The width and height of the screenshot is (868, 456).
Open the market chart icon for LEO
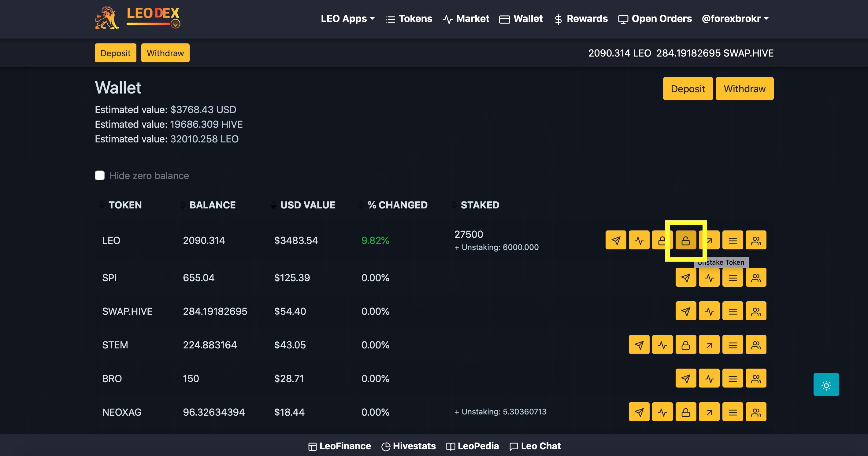639,240
